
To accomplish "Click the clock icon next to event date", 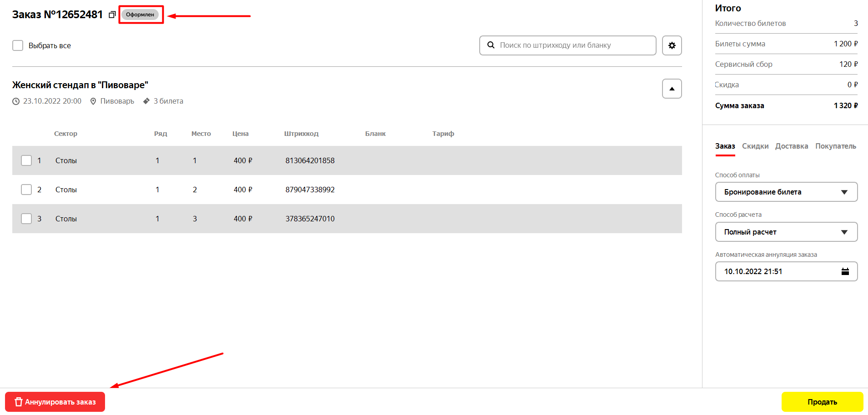I will pyautogui.click(x=16, y=101).
